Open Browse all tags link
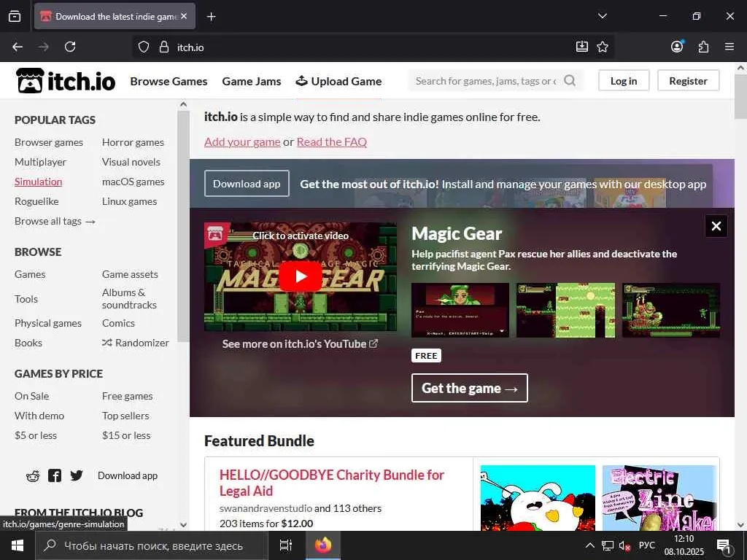 tap(55, 221)
